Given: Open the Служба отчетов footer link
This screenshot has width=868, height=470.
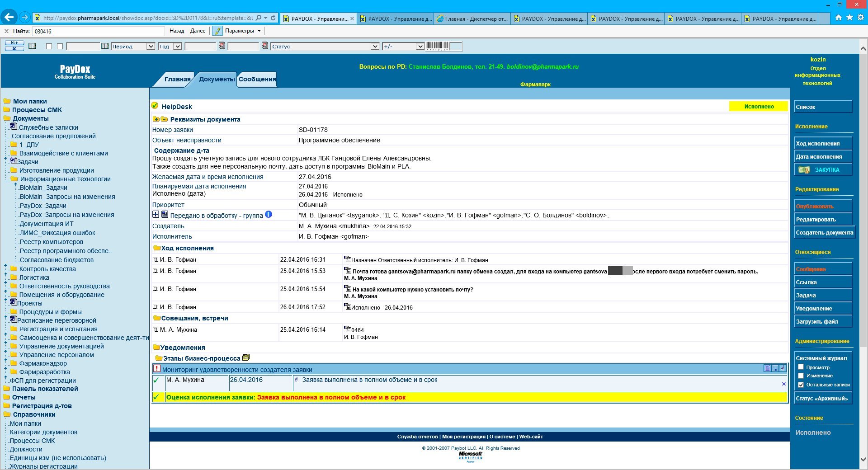Looking at the screenshot, I should click(417, 437).
